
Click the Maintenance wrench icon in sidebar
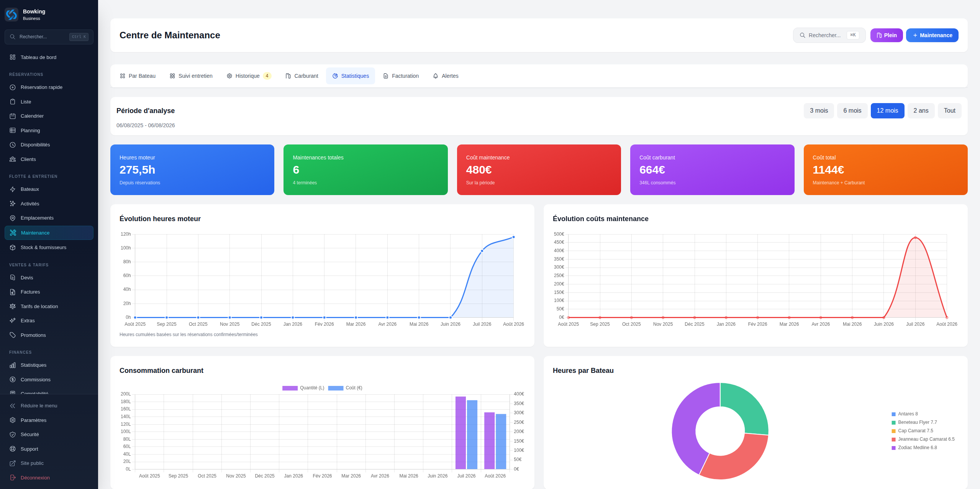(x=13, y=233)
